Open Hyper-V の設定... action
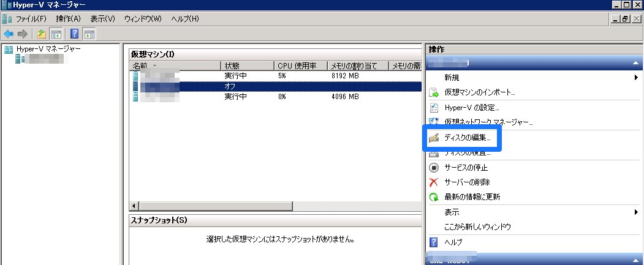 472,108
